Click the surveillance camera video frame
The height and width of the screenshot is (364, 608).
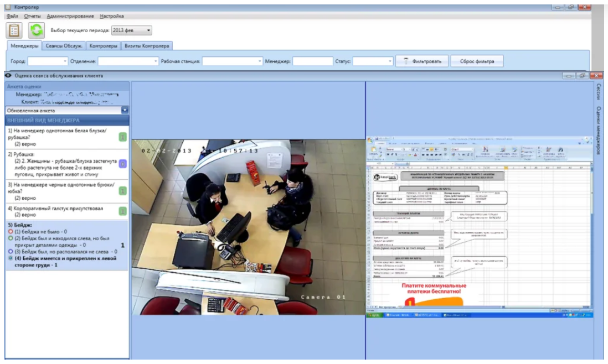[248, 227]
